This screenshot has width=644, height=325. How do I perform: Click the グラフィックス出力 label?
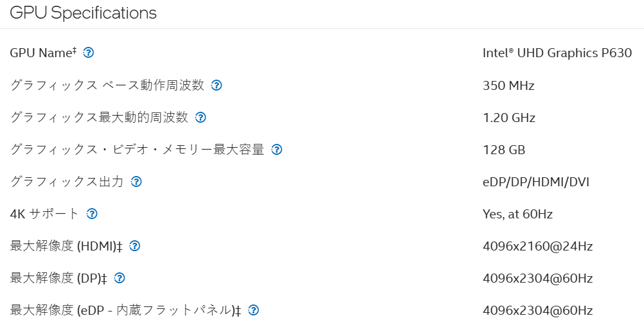click(67, 181)
